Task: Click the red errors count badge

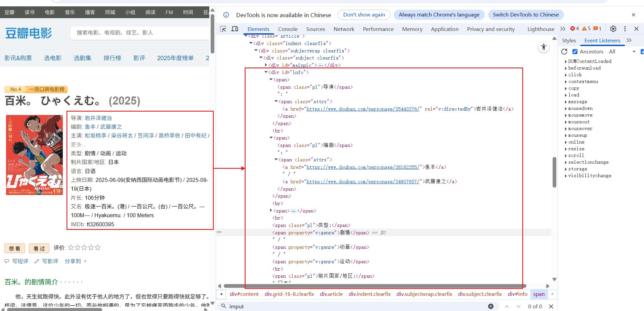Action: [x=575, y=29]
